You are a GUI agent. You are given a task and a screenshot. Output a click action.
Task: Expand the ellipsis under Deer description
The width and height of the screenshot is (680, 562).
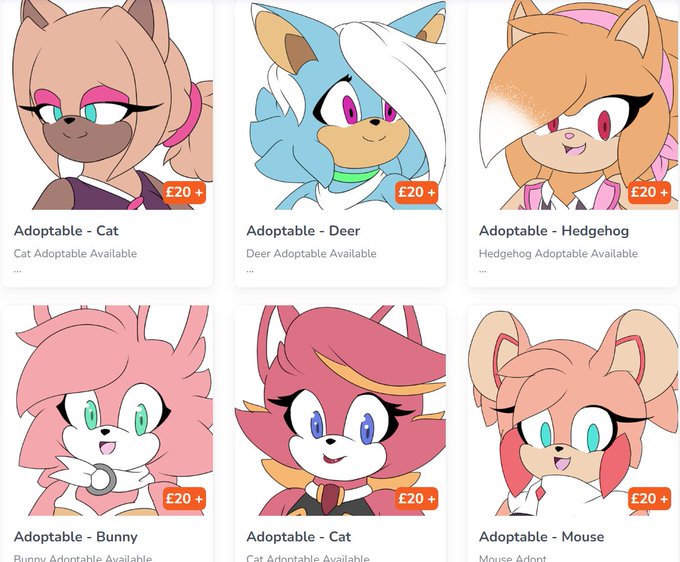(250, 271)
